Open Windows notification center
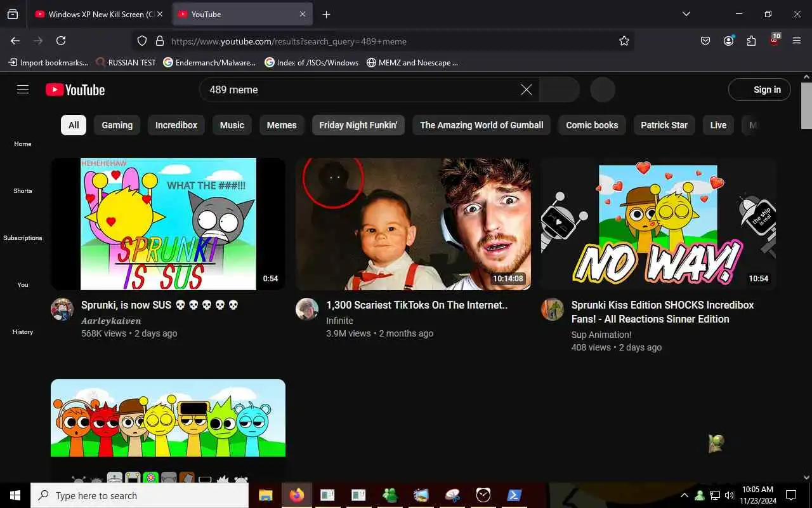Viewport: 812px width, 508px height. tap(791, 495)
